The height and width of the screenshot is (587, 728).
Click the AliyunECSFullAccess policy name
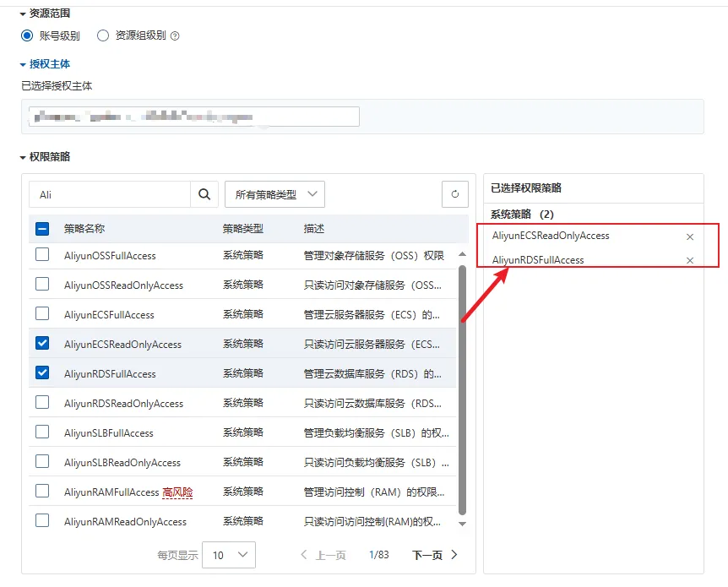(109, 315)
